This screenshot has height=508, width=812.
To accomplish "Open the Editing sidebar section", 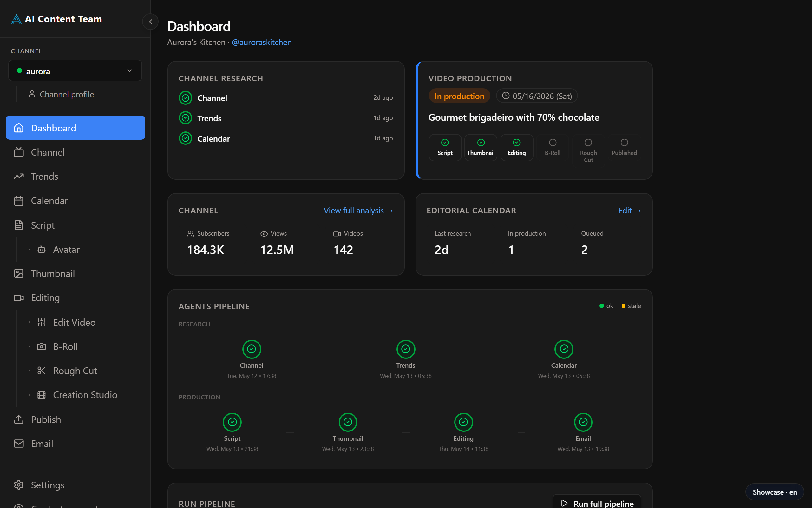I will [x=75, y=298].
